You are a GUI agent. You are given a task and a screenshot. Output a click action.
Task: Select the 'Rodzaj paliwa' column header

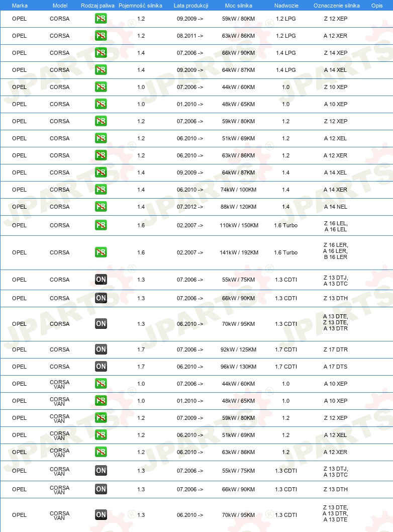click(x=97, y=6)
